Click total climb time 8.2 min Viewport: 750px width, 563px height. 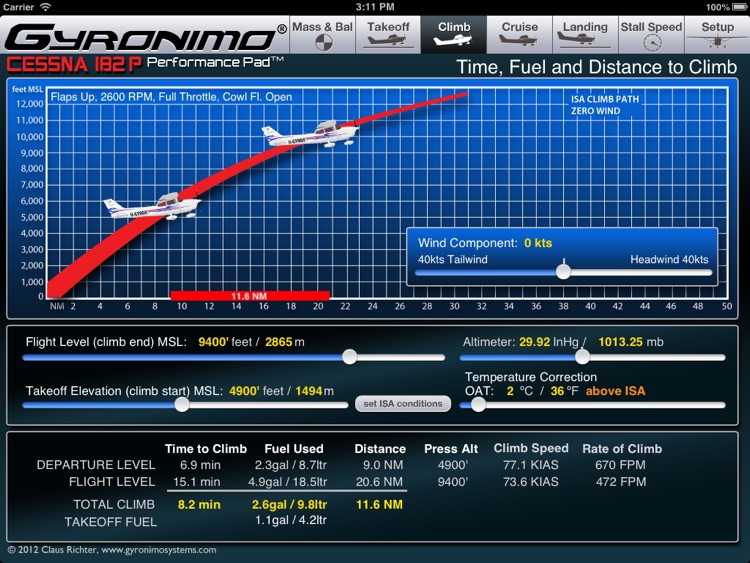199,505
